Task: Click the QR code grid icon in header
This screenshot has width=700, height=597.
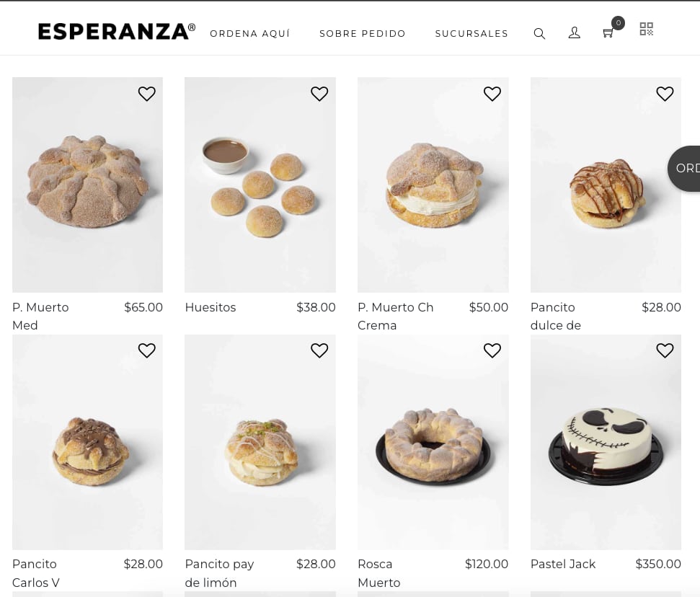Action: coord(646,29)
